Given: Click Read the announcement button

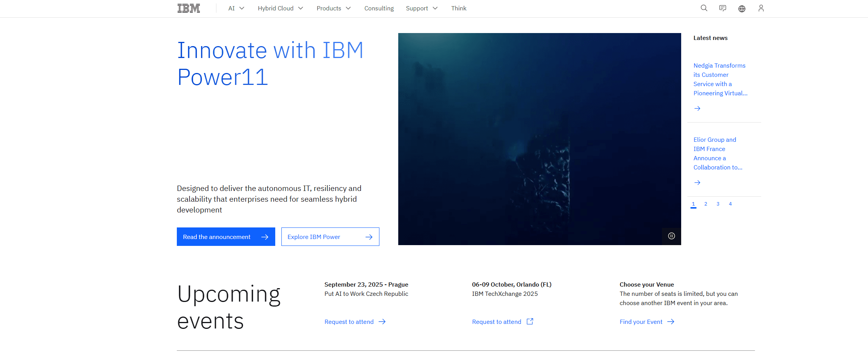Looking at the screenshot, I should (226, 237).
